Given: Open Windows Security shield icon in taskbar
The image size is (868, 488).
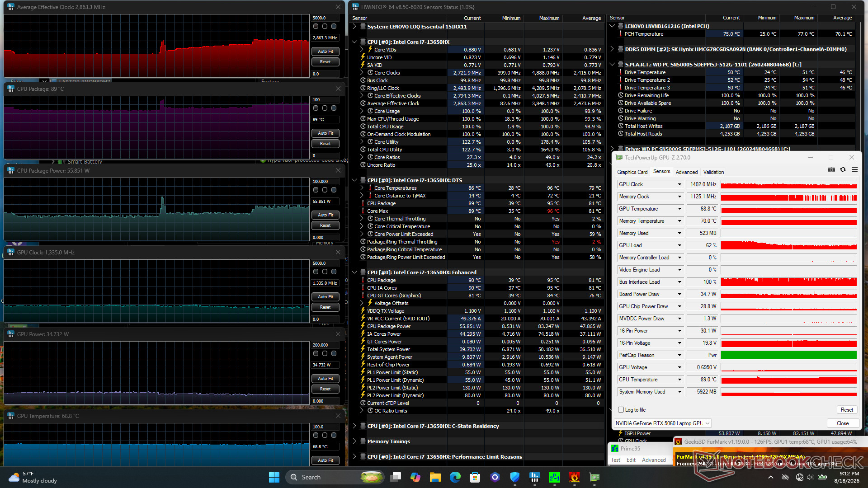Looking at the screenshot, I should (515, 477).
